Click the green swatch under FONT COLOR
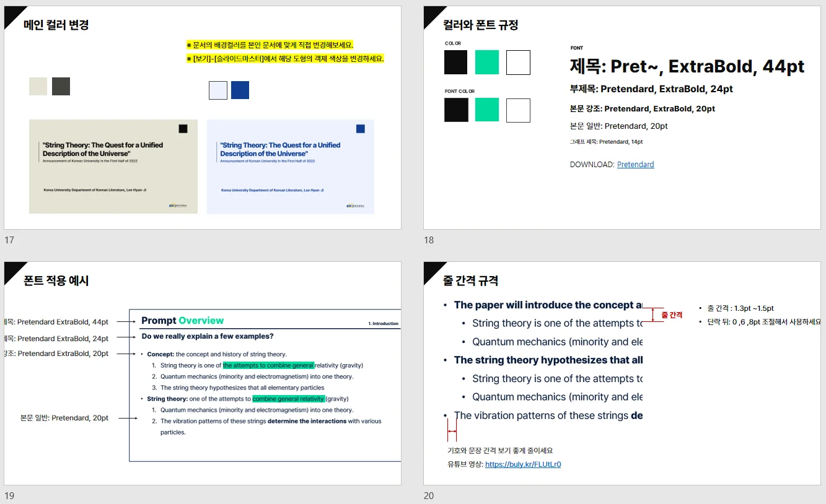The height and width of the screenshot is (504, 826). pyautogui.click(x=487, y=110)
